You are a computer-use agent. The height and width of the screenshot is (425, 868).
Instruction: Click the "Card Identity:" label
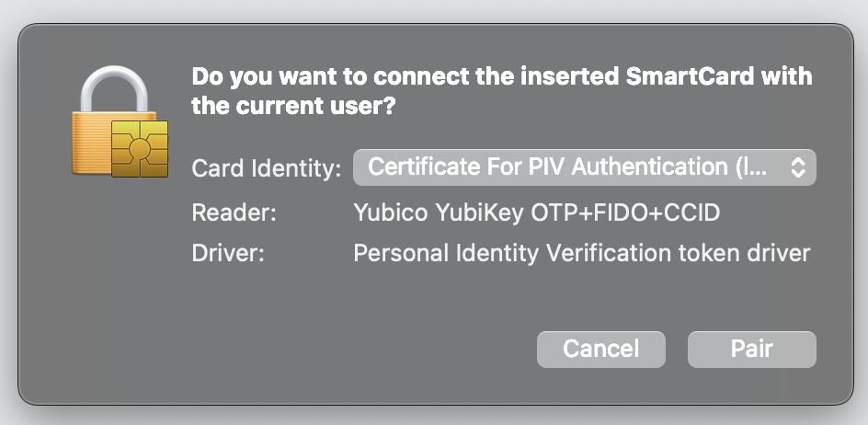point(267,168)
